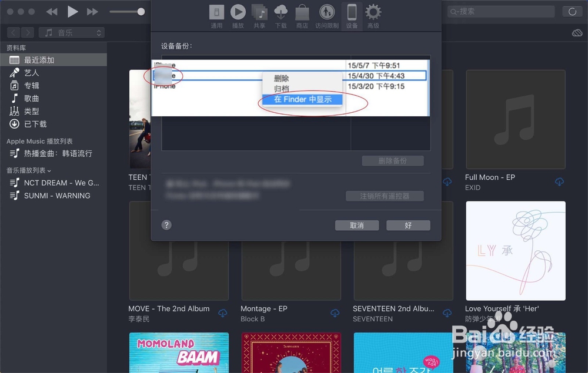The image size is (588, 373).
Task: Open the Full Moon - EP album artwork
Action: click(x=515, y=119)
